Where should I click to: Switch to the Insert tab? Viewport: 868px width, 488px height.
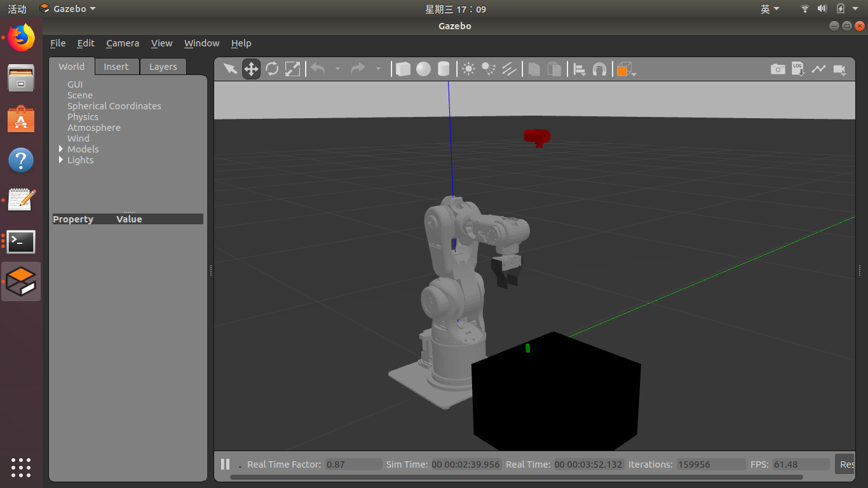click(x=116, y=67)
